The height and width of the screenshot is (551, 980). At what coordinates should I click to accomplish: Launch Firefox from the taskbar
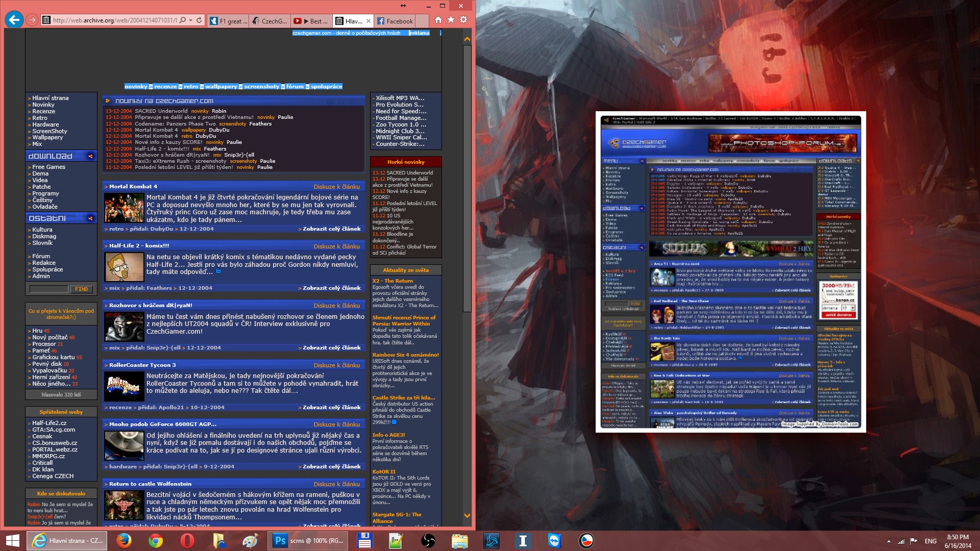(124, 541)
